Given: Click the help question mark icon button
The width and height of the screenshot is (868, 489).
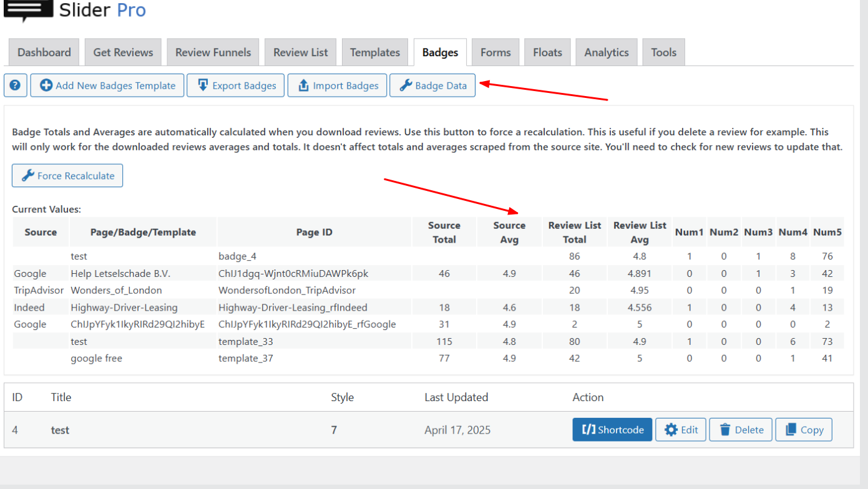Looking at the screenshot, I should [x=16, y=85].
